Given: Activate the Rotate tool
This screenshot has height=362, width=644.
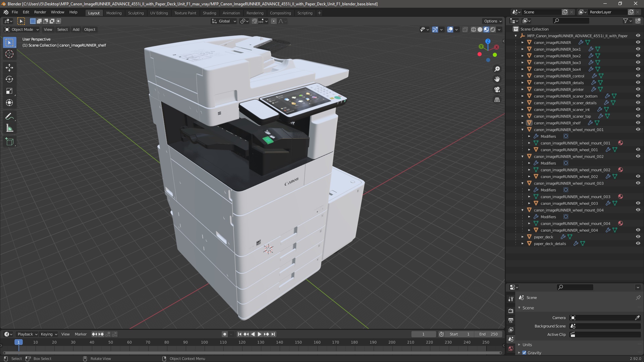Looking at the screenshot, I should click(x=9, y=79).
